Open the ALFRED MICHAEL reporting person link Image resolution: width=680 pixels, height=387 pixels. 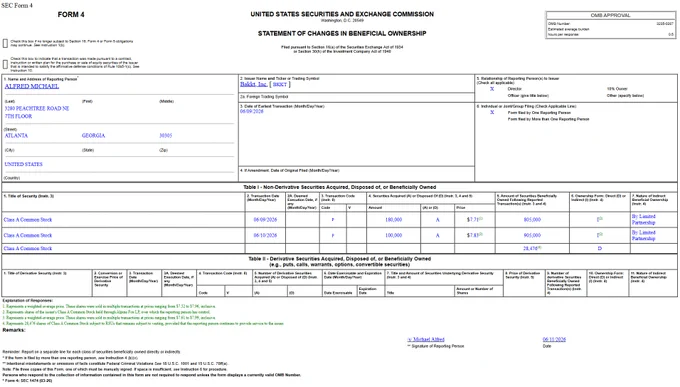coord(32,86)
